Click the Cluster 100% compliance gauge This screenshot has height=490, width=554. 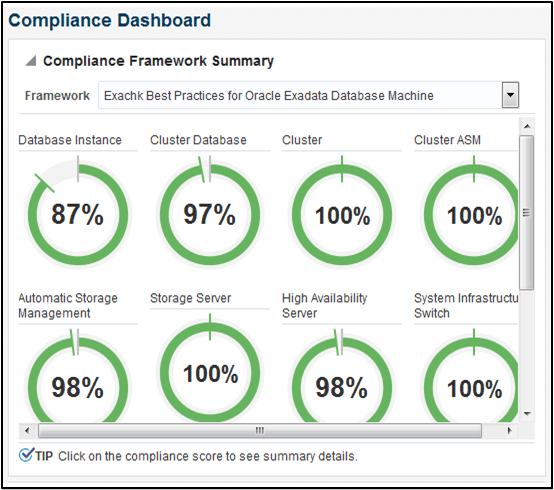tap(342, 214)
